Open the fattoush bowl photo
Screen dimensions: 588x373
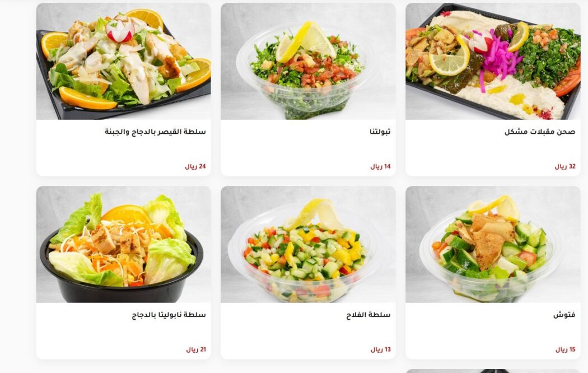493,244
